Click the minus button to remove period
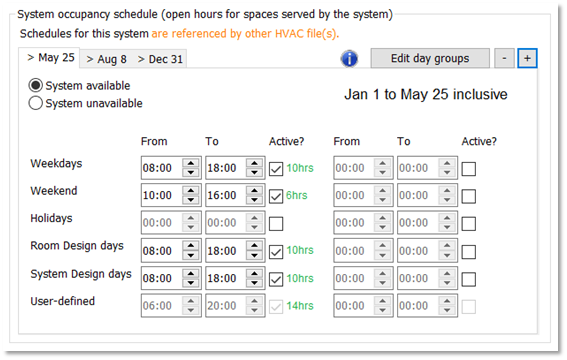Screen dimensions: 567x360 [504, 58]
